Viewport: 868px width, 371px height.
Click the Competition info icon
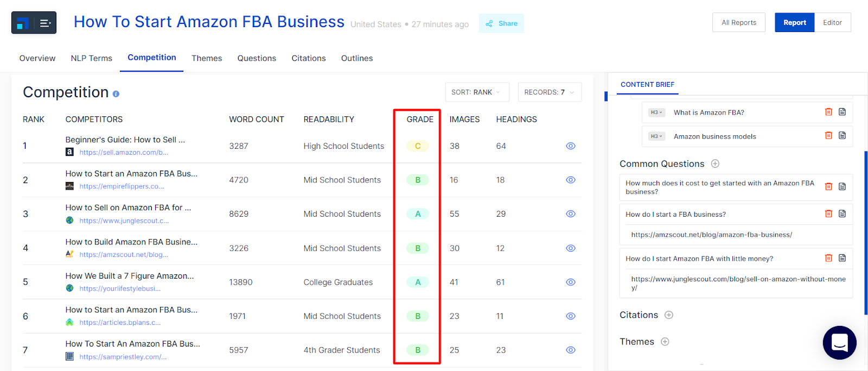pyautogui.click(x=116, y=94)
